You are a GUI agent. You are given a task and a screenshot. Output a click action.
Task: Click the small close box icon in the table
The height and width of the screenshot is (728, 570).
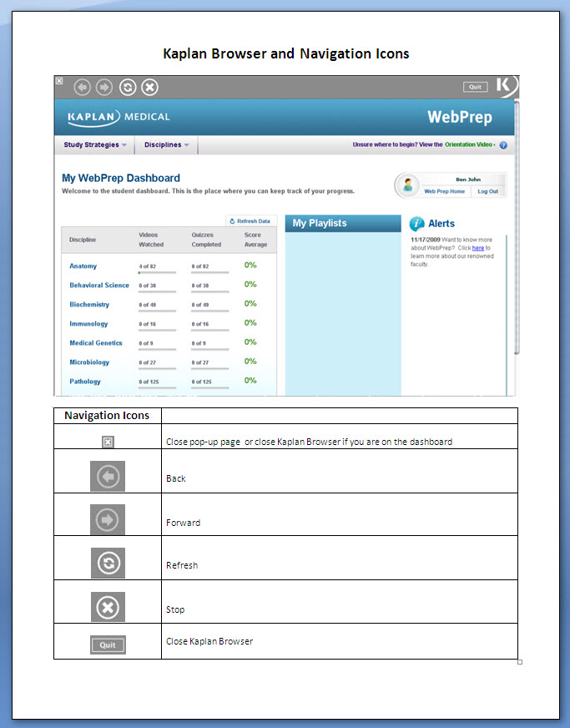(107, 442)
